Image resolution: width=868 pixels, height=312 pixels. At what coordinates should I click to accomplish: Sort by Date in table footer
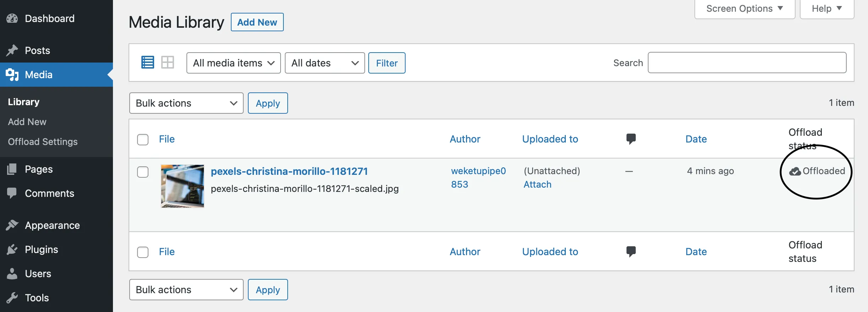click(696, 252)
